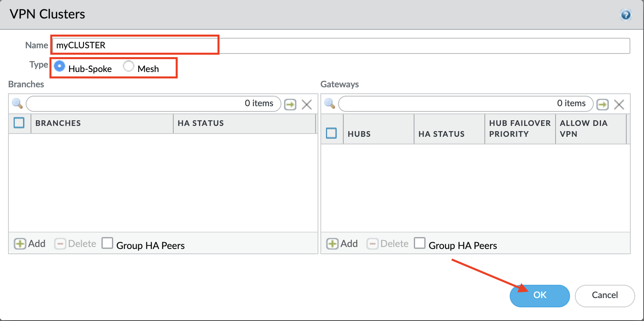Click the ALLOW DIA VPN column header
The image size is (644, 321).
591,129
